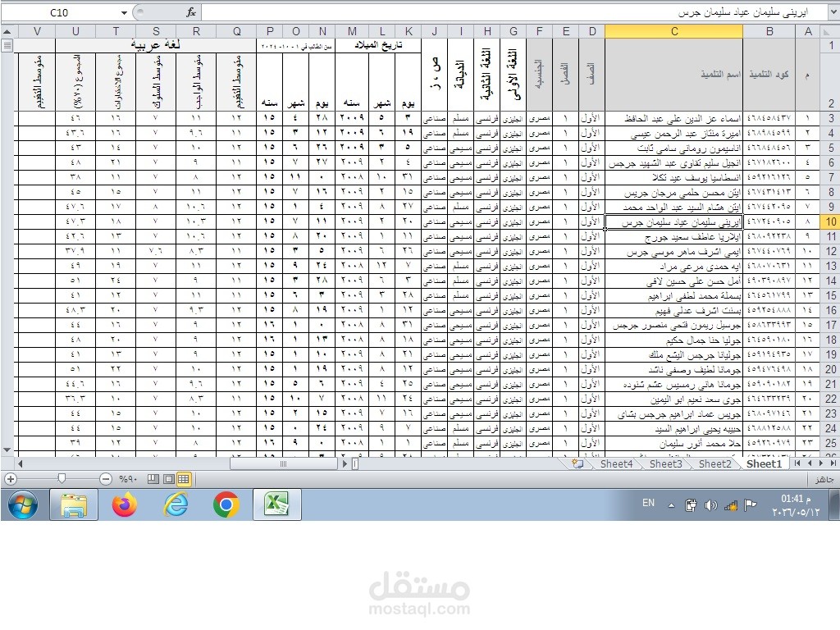
Task: Click inside the Name Box showing C10
Action: coord(59,12)
